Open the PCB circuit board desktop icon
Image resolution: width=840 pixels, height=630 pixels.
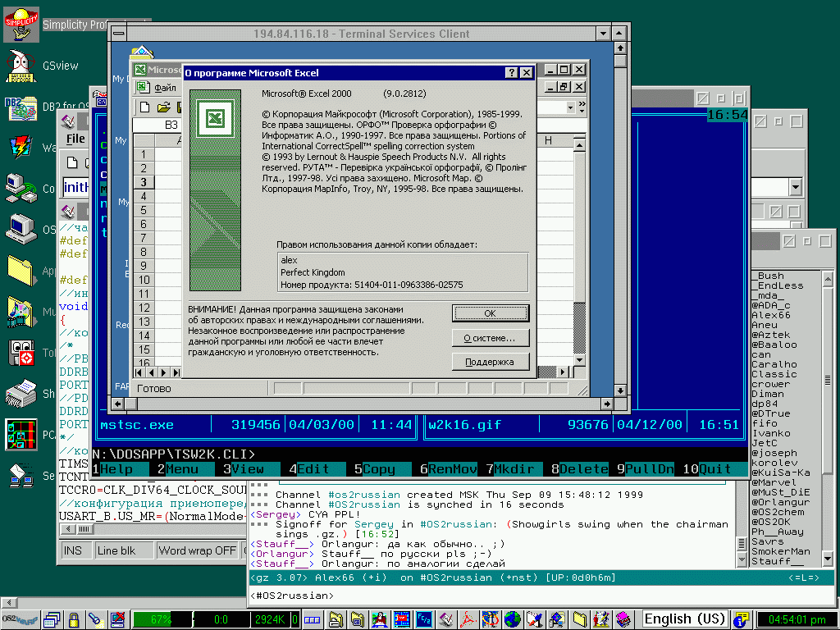(21, 435)
